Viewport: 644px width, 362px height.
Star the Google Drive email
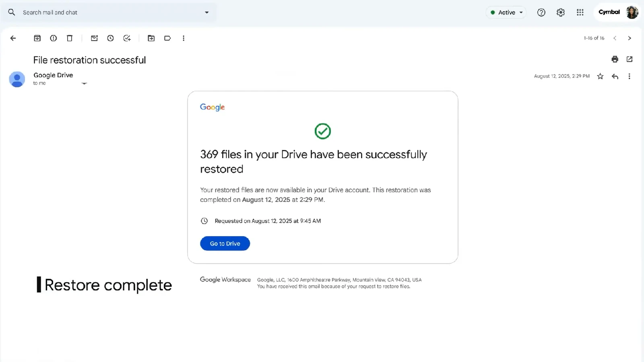coord(600,76)
